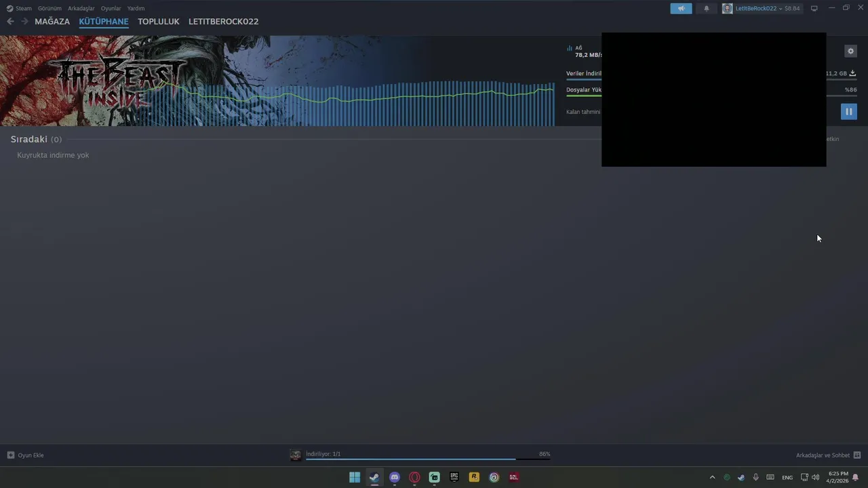Open the taskbar clock and date

click(838, 477)
